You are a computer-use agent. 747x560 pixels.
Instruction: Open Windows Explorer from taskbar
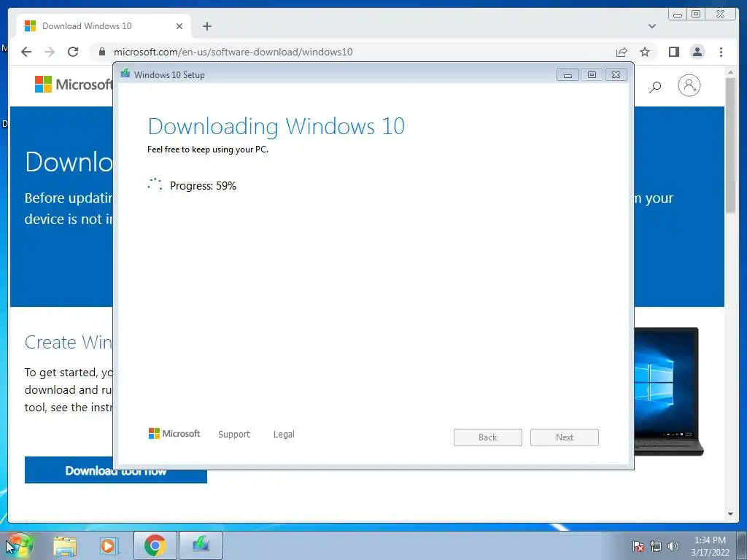point(65,545)
